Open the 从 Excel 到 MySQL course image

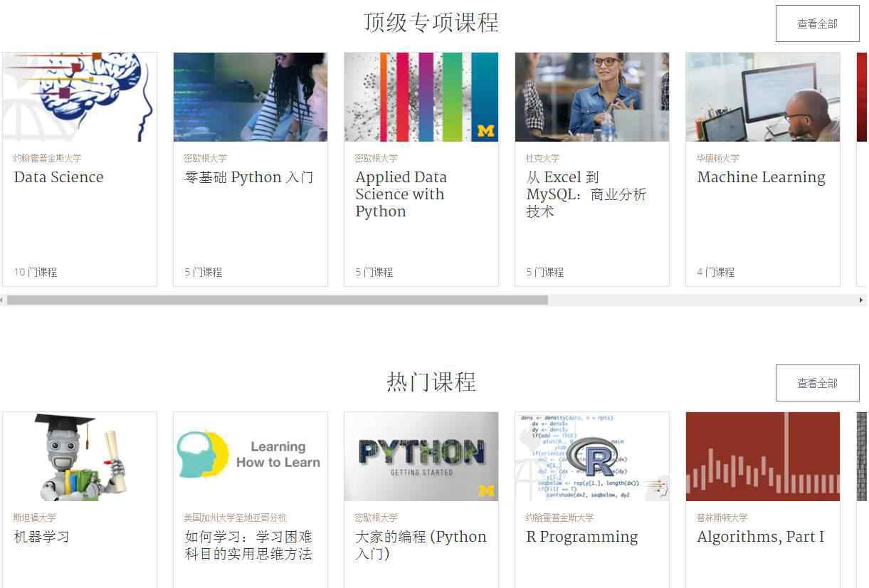pos(592,97)
